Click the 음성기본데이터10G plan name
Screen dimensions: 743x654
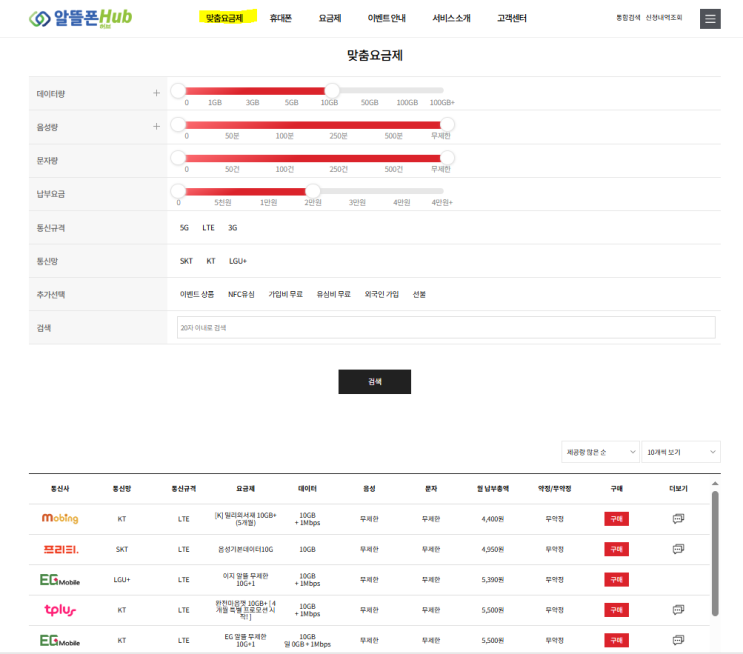point(245,549)
